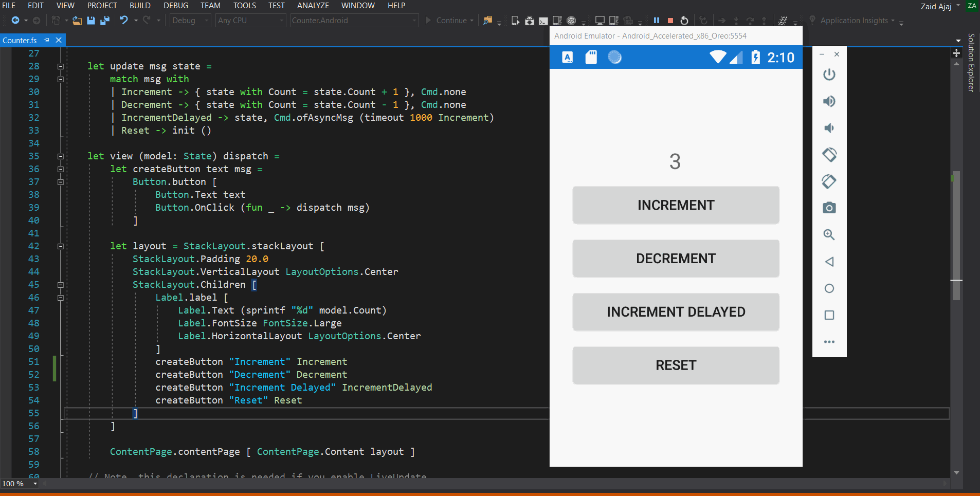Rotate the emulator left
The height and width of the screenshot is (496, 980).
(x=829, y=155)
